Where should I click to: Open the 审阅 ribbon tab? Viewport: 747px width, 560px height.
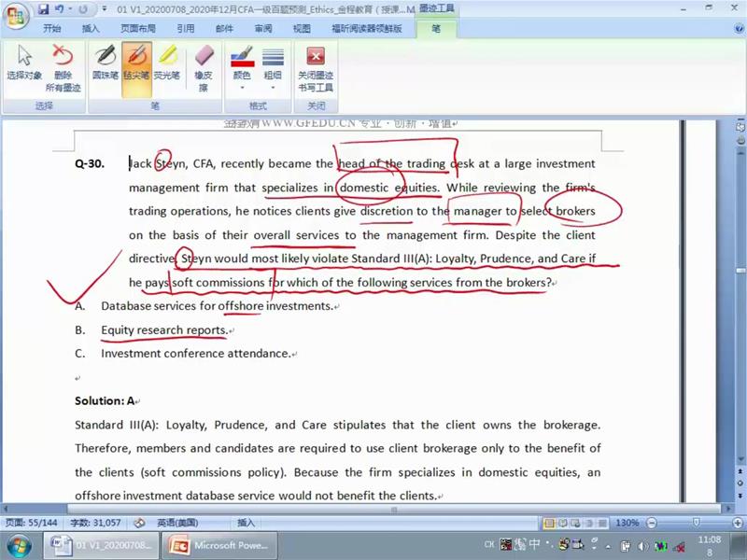[x=263, y=29]
